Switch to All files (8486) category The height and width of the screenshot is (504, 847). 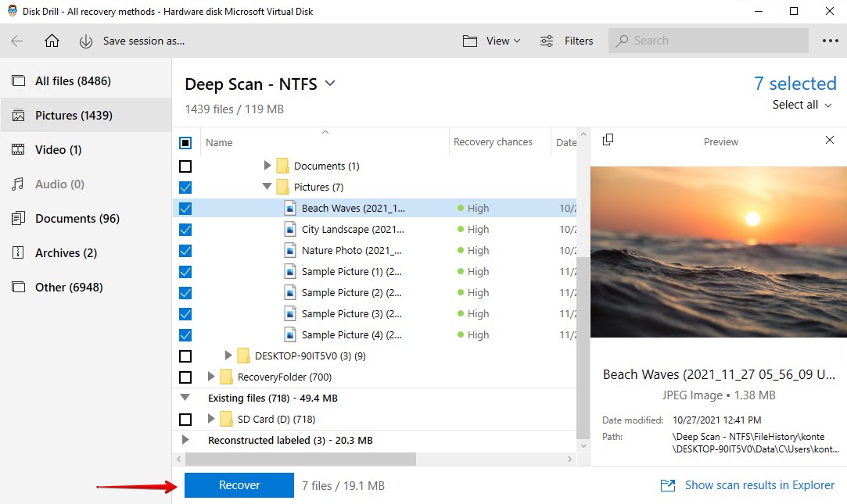tap(73, 81)
